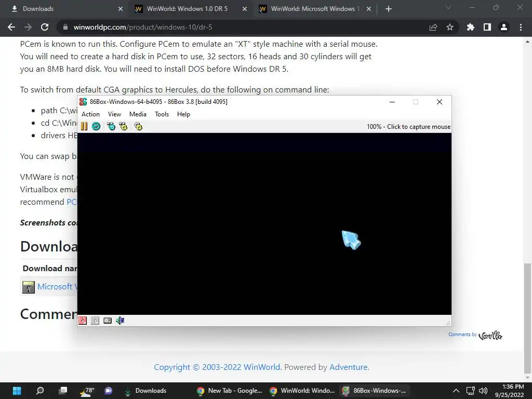532x399 pixels.
Task: Go back in Chrome
Action: (x=11, y=27)
